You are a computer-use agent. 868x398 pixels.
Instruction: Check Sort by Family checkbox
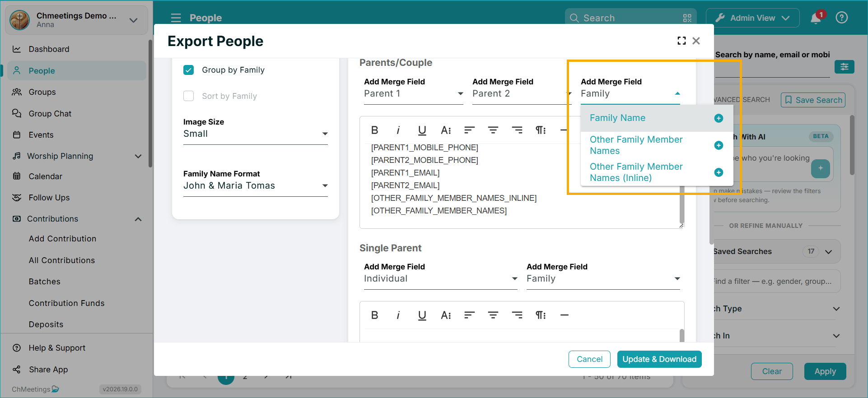coord(189,96)
